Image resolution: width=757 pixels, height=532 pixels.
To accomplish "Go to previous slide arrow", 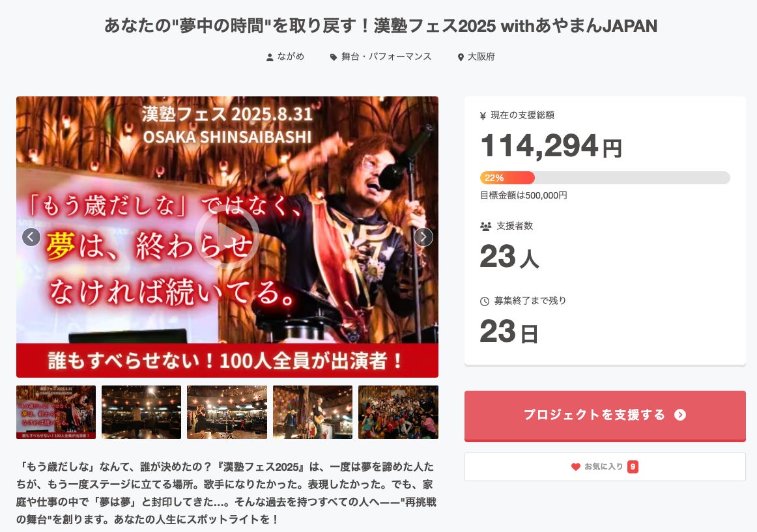I will (31, 237).
